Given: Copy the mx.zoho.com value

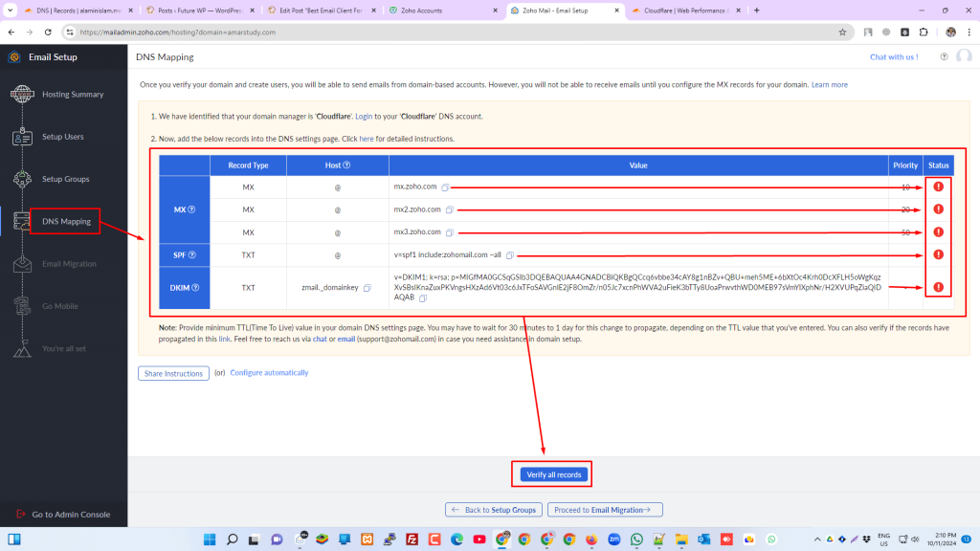Looking at the screenshot, I should [445, 187].
